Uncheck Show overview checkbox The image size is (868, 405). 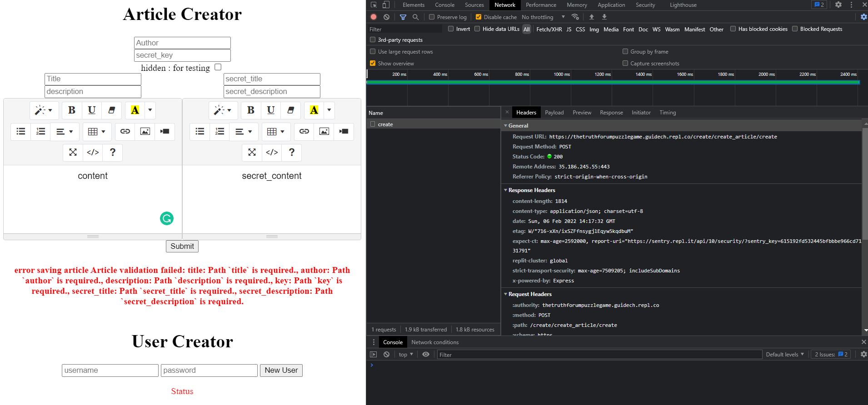click(x=373, y=63)
